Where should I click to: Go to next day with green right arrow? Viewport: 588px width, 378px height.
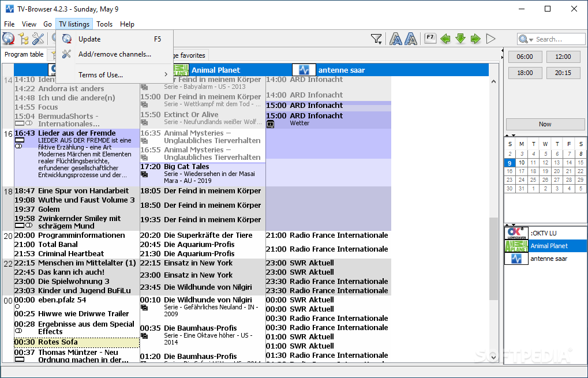475,39
